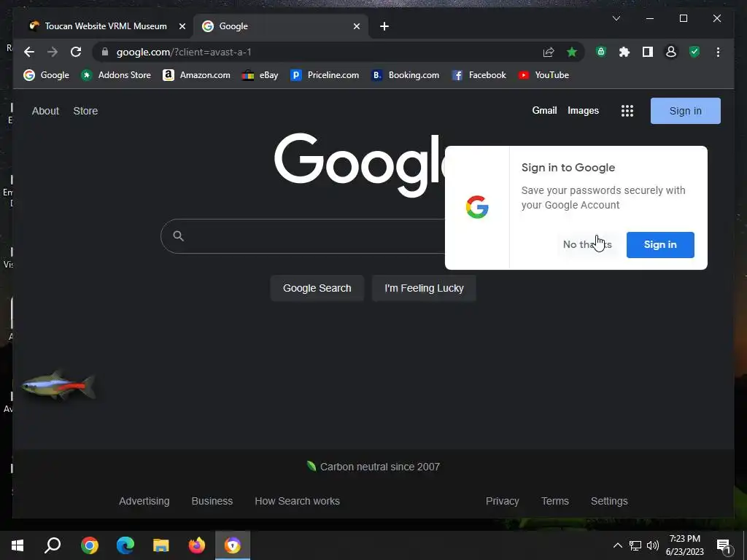Open the Amazon.com bookmark
Screen dimensions: 747x560
[x=196, y=75]
